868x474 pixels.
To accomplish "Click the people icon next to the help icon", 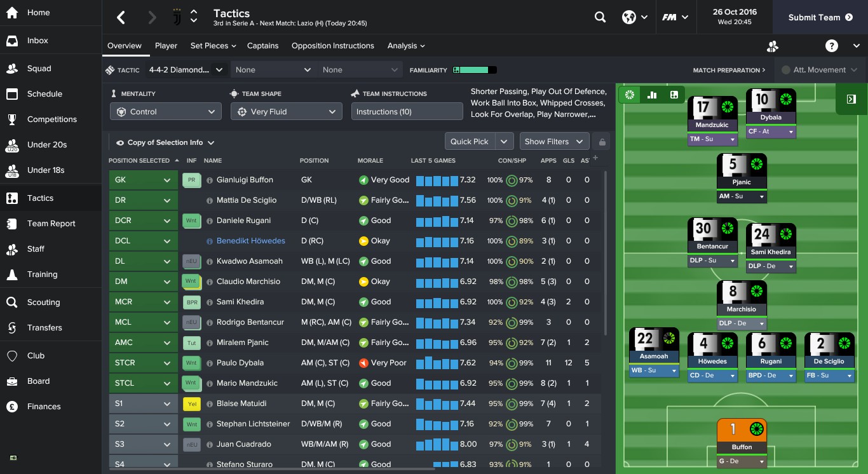I will [x=772, y=46].
